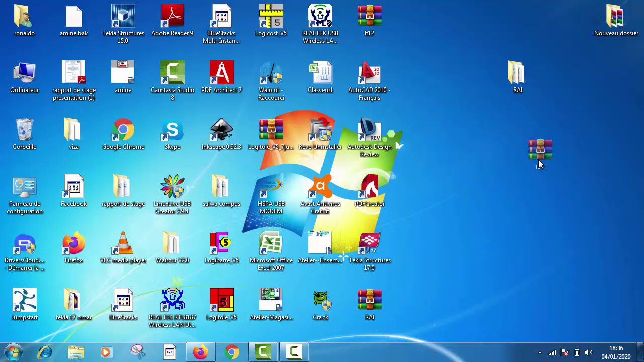Open Autodesk Design Review shortcut
The image size is (644, 362).
[x=369, y=130]
